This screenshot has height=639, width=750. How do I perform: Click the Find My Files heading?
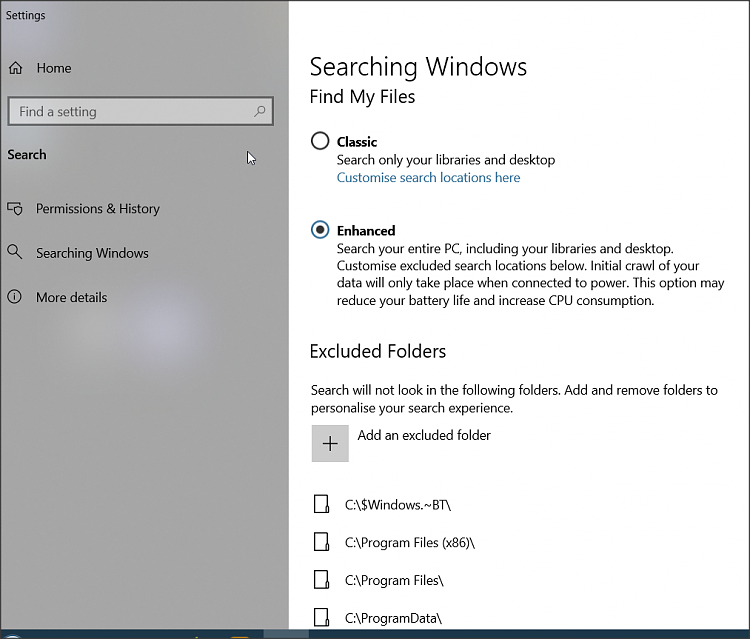(362, 97)
